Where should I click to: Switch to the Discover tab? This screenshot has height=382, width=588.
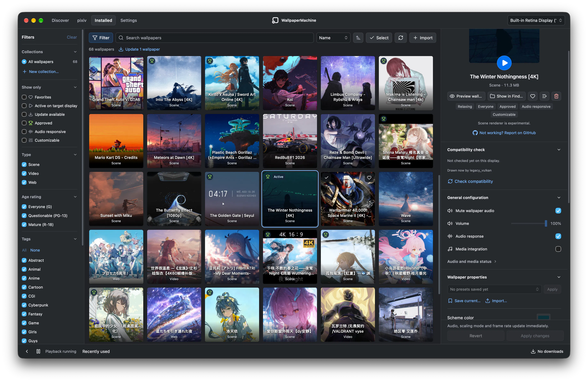[x=60, y=20]
